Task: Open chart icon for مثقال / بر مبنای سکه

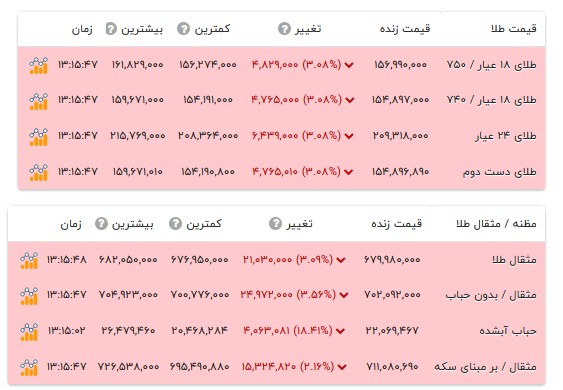Action: [x=29, y=367]
